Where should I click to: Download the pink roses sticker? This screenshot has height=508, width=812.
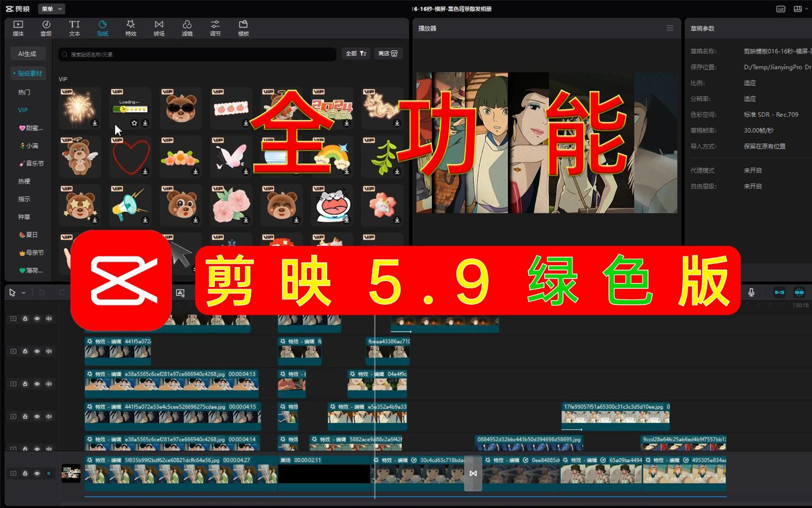click(246, 220)
